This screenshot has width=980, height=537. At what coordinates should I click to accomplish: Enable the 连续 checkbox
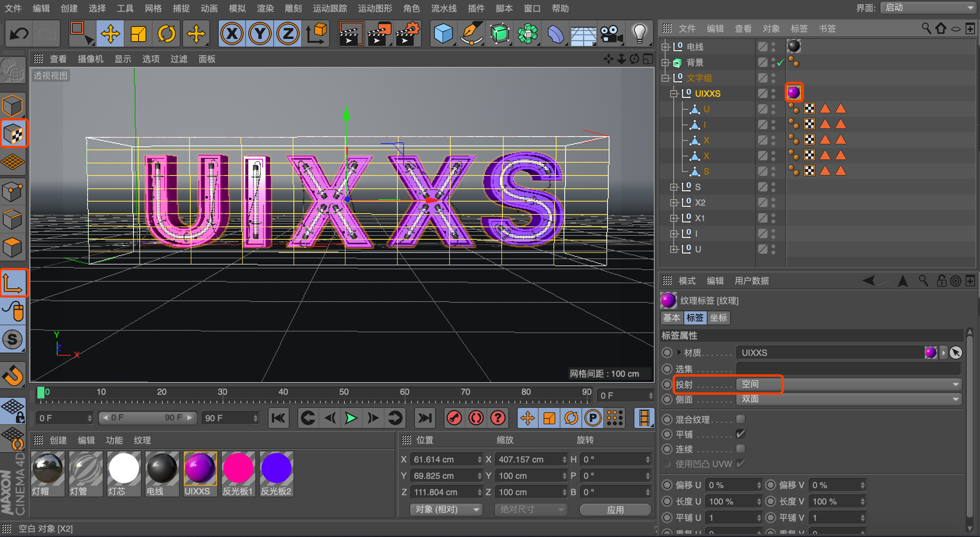click(740, 449)
